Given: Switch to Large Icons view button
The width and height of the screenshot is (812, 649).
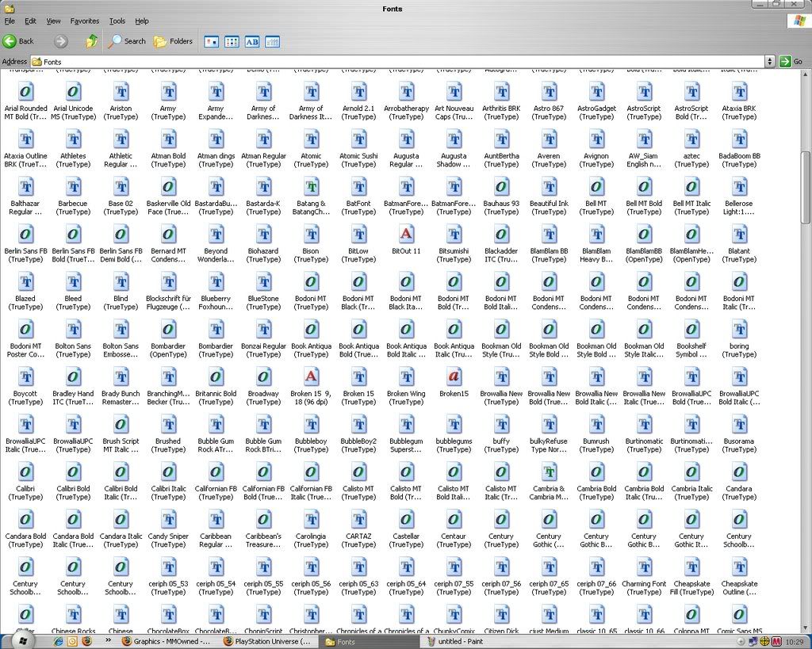Looking at the screenshot, I should pos(211,42).
